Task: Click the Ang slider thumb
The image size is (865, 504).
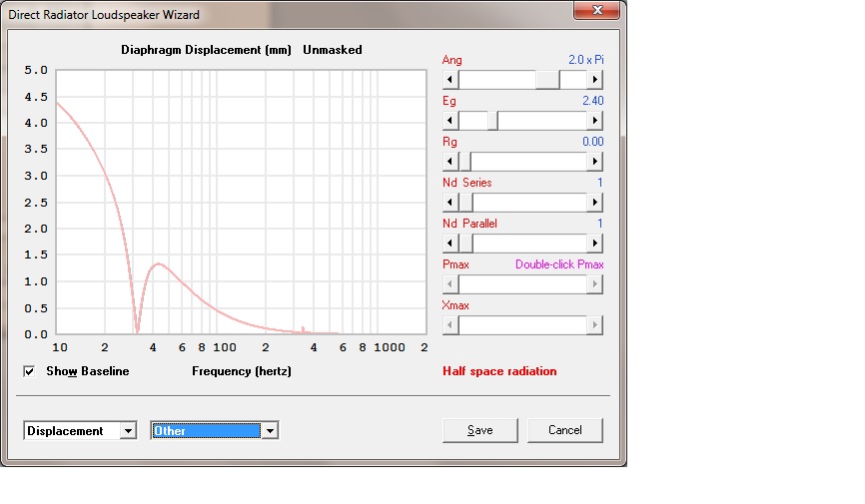Action: tap(547, 80)
